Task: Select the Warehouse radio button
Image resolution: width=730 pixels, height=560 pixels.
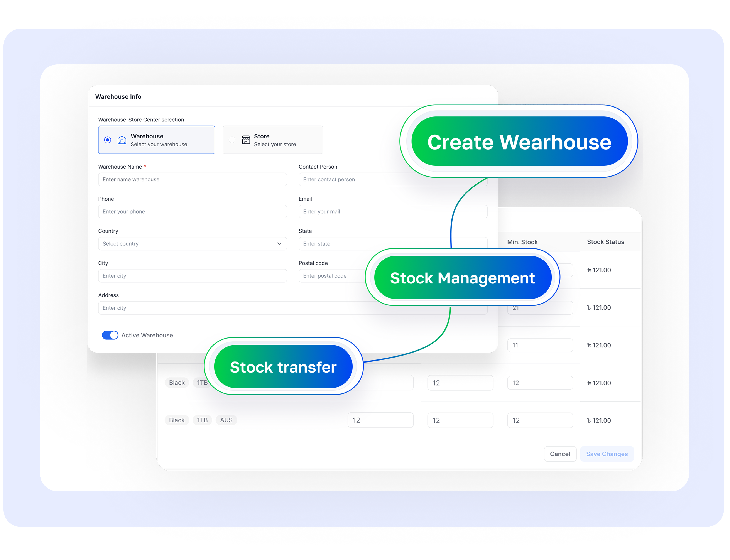Action: (107, 140)
